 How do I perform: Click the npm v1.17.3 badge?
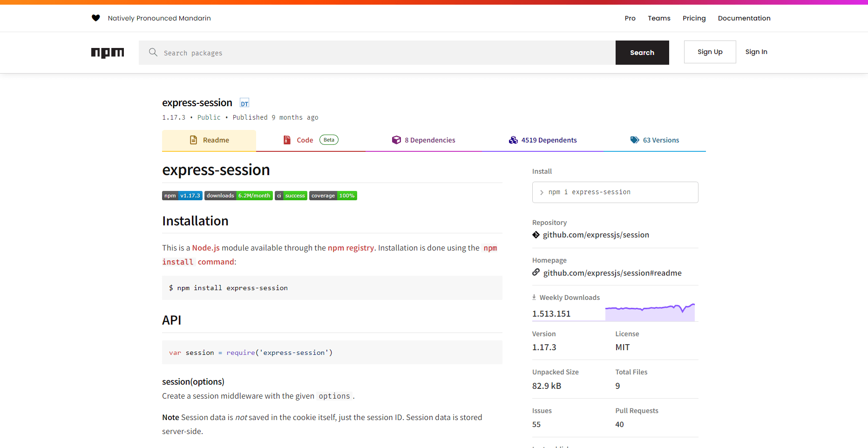click(x=182, y=196)
